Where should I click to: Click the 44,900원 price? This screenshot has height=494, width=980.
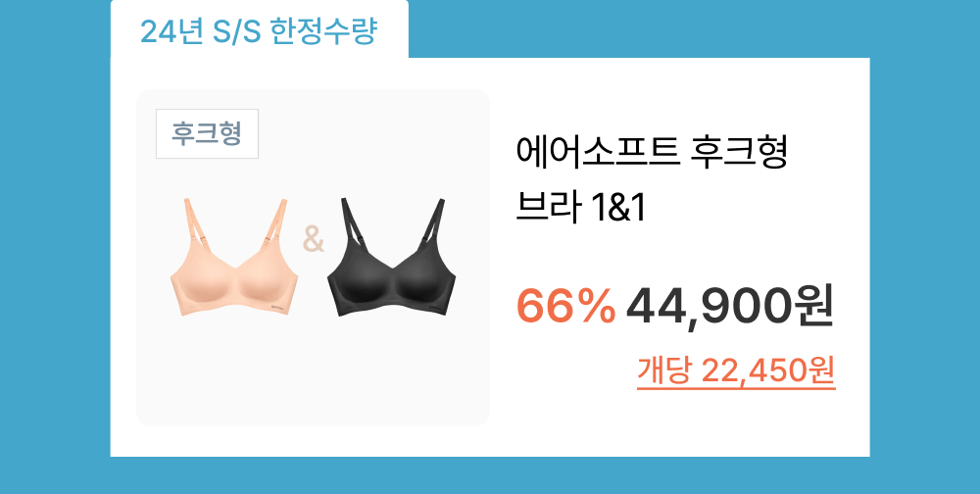(729, 308)
